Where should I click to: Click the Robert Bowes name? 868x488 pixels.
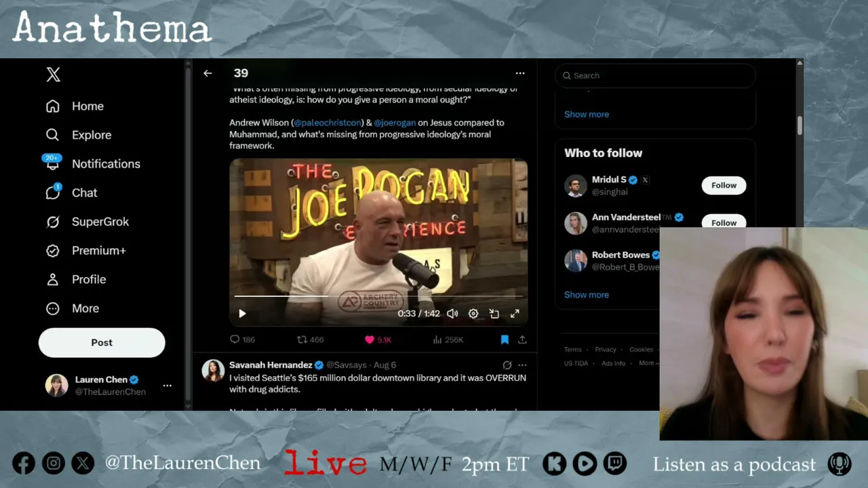coord(621,255)
